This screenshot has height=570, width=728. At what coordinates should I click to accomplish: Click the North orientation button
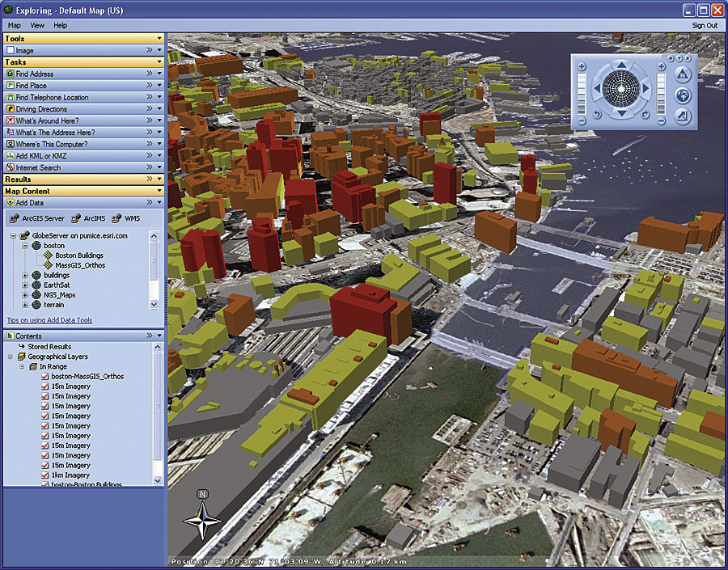point(682,74)
